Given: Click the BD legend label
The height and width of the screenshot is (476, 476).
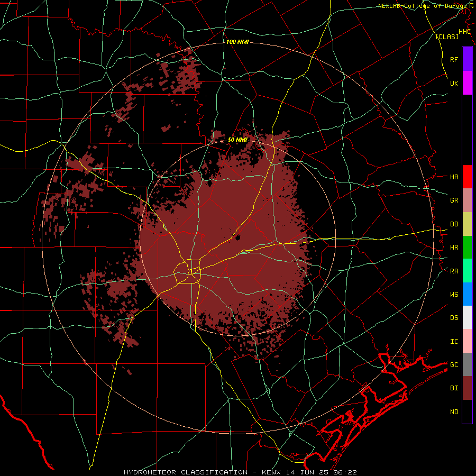Looking at the screenshot, I should click(x=454, y=224).
